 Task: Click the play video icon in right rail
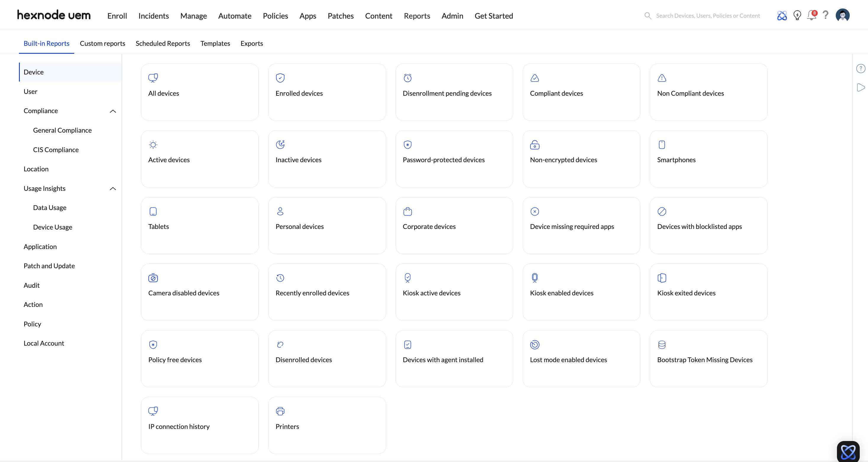861,87
